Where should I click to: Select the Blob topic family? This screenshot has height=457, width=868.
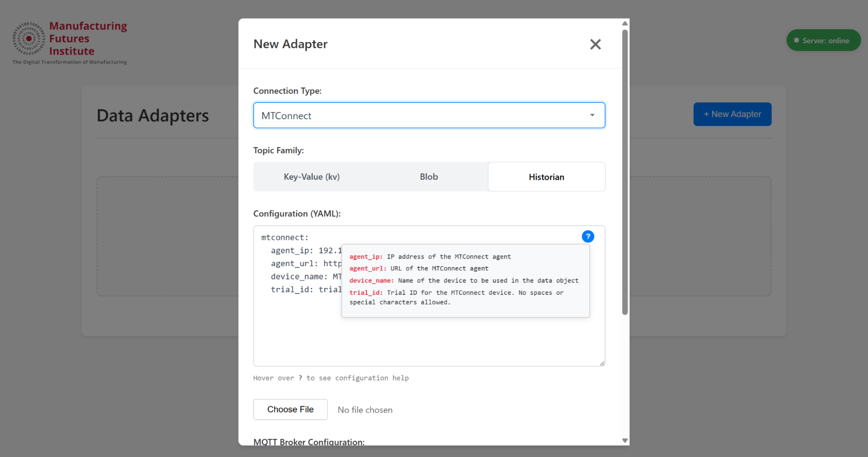pos(429,177)
